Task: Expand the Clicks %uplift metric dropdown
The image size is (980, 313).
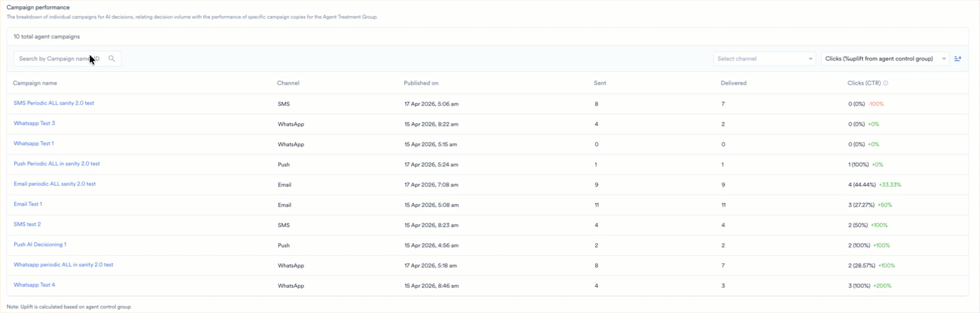Action: pos(885,58)
